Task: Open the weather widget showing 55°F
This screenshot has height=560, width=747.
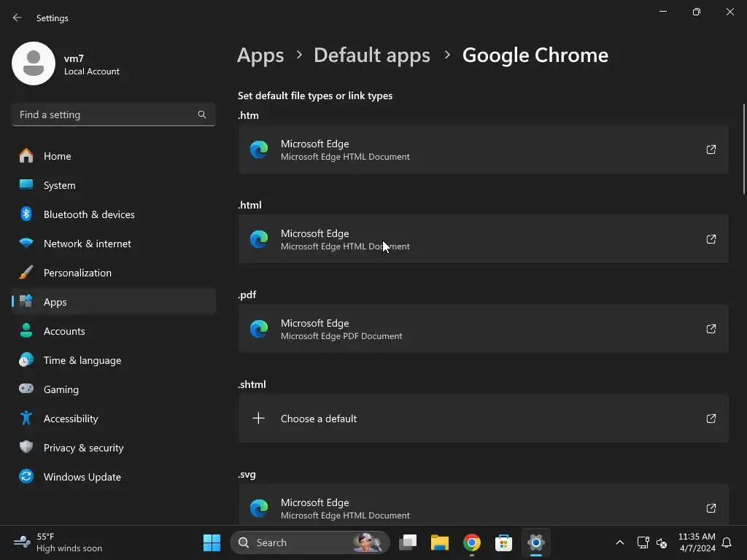Action: 58,542
